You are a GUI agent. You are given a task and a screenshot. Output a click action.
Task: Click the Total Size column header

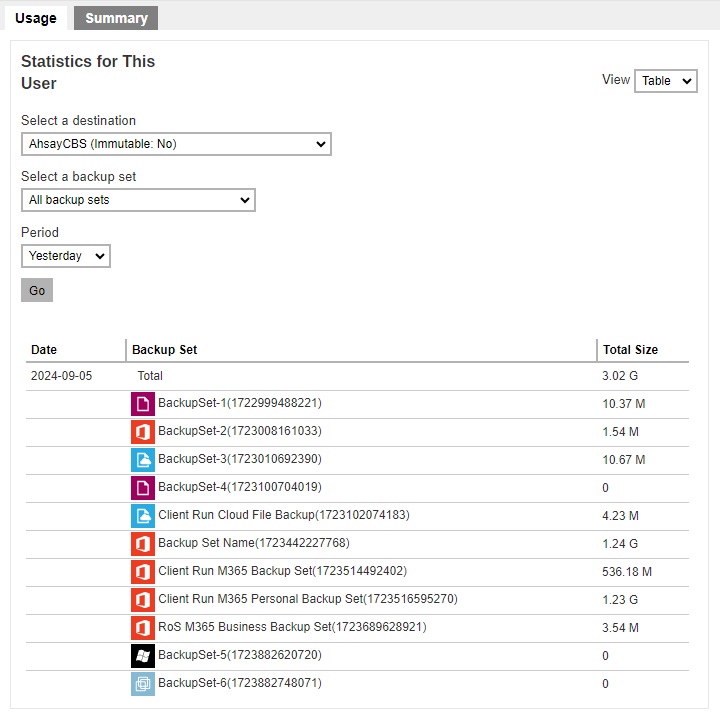(x=630, y=350)
